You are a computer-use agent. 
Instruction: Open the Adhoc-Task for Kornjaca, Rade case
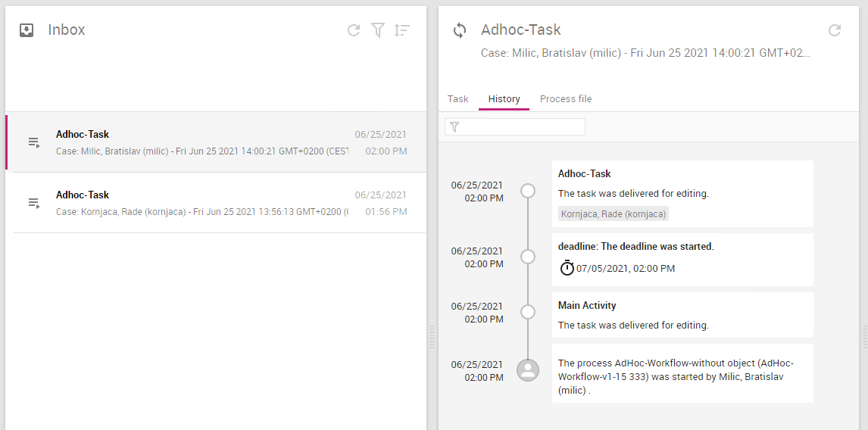pos(201,203)
